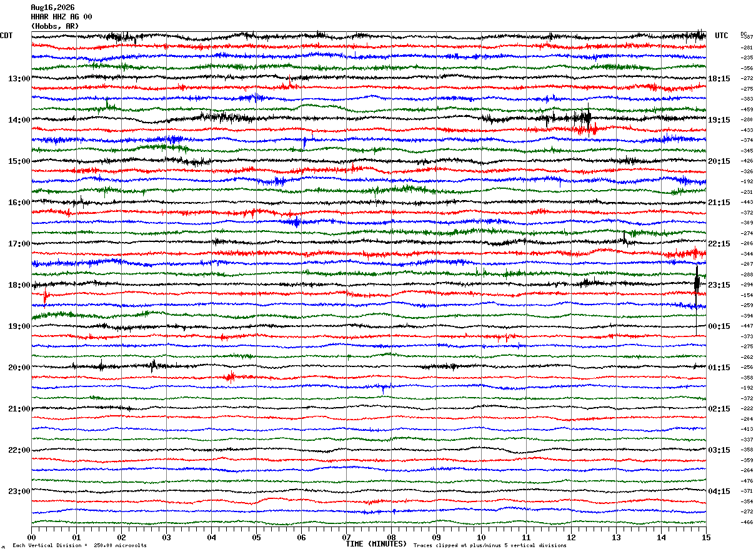Click the 01:15 UTC time label
The height and width of the screenshot is (554, 756).
point(719,368)
